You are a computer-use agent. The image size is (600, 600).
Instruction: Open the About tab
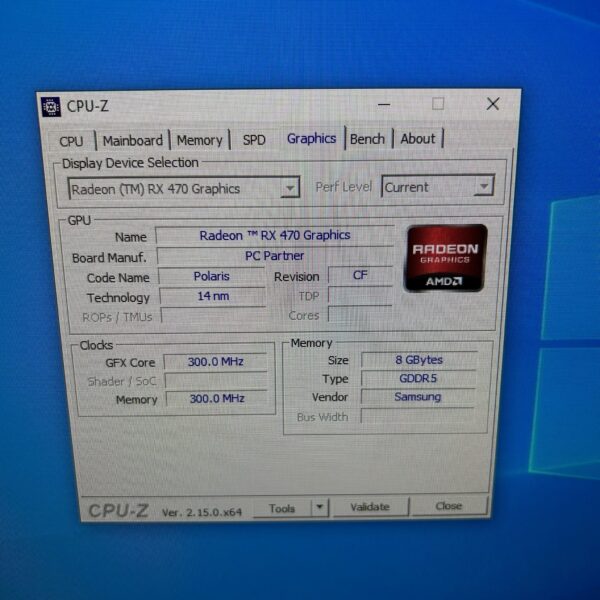417,138
